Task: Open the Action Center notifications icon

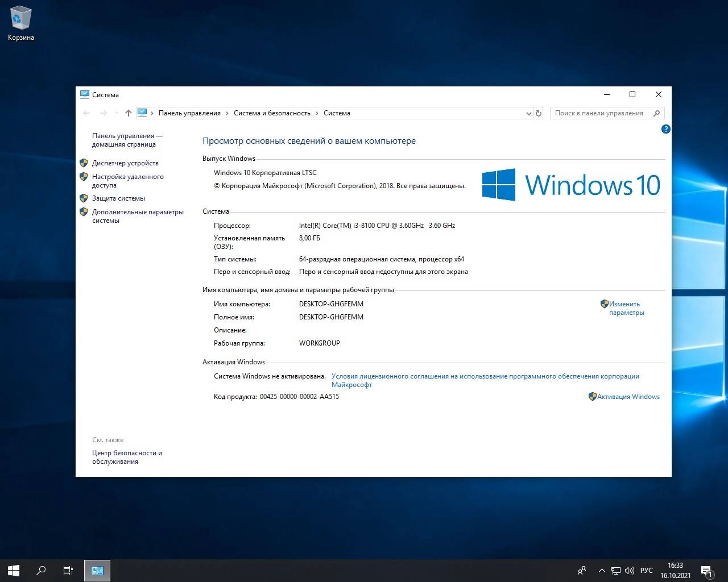Action: pyautogui.click(x=706, y=571)
